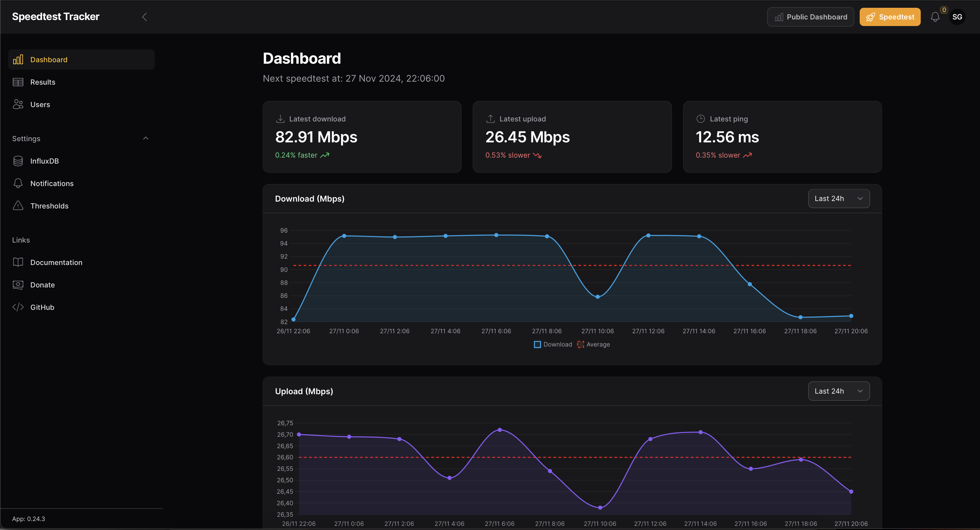The height and width of the screenshot is (530, 980).
Task: Toggle the Average series in download legend
Action: pos(594,345)
